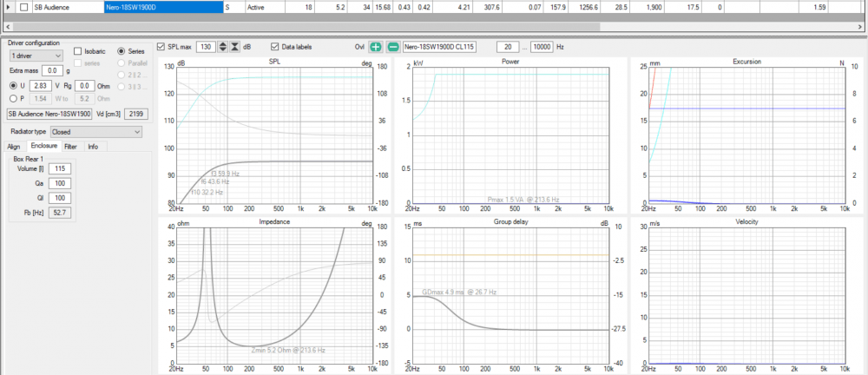
Task: Select the Nero-18SW1900D highlighted table cell
Action: click(163, 7)
